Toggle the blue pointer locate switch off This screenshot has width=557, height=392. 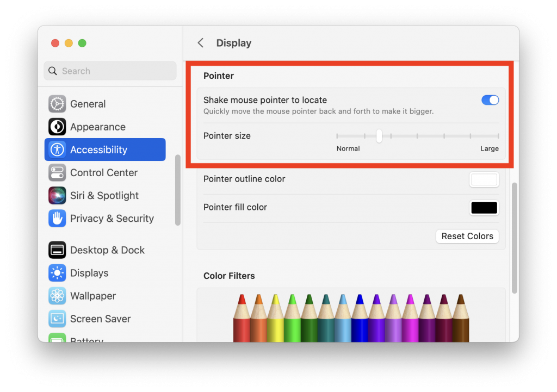[490, 100]
